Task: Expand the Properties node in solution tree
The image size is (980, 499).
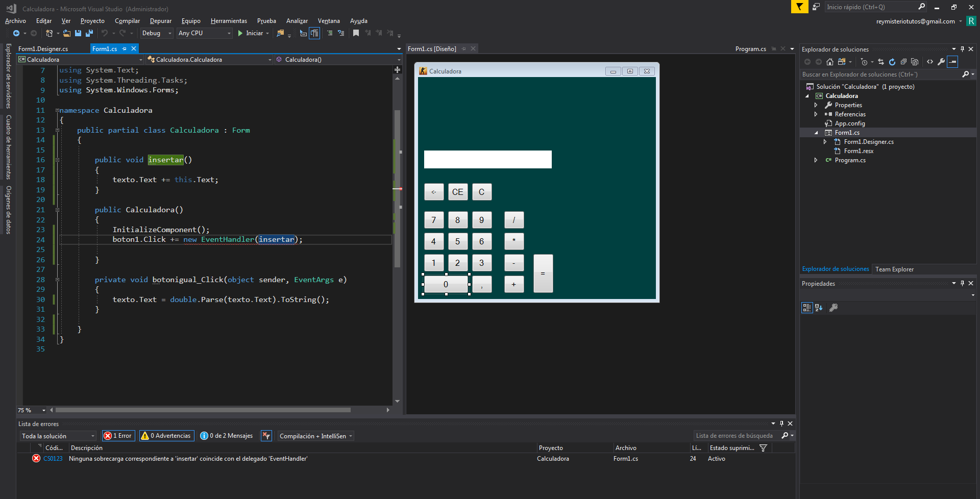Action: [816, 105]
